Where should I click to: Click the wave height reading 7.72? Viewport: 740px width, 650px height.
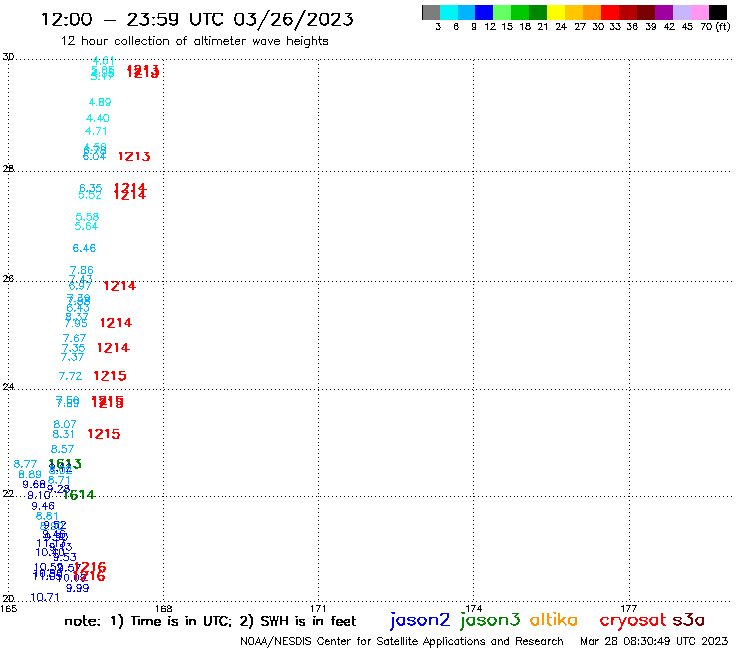[x=70, y=376]
